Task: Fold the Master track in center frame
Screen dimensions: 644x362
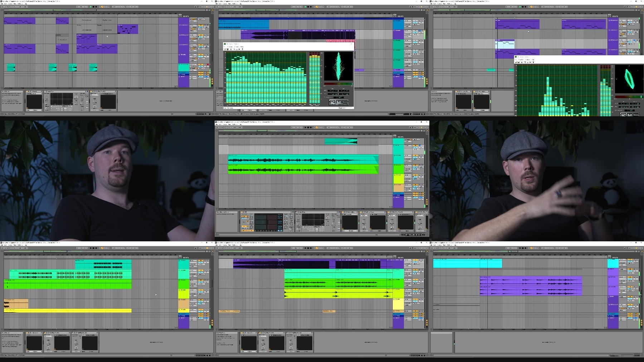Action: click(x=394, y=197)
